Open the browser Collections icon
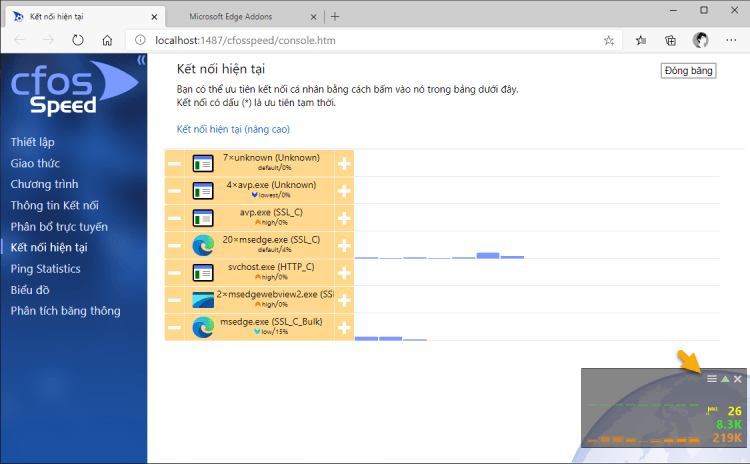The image size is (750, 464). (x=671, y=40)
